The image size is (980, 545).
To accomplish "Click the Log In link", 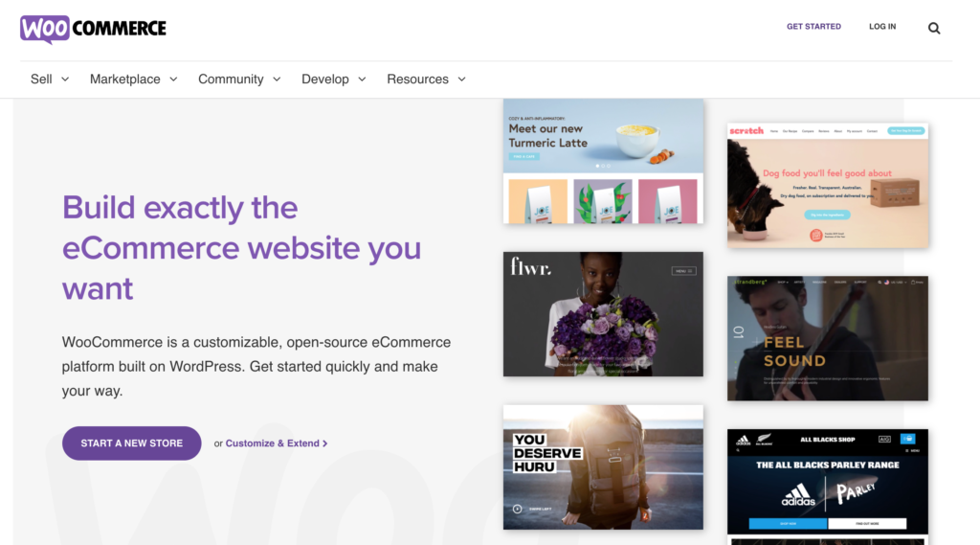I will point(882,27).
